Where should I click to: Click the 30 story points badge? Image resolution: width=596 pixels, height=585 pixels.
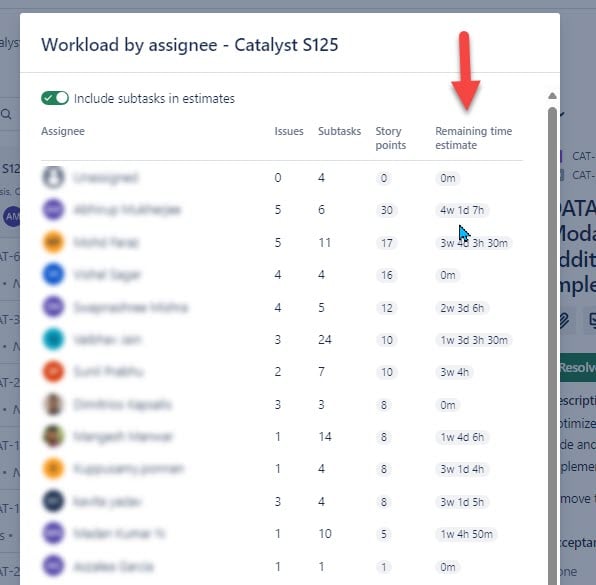[x=387, y=210]
